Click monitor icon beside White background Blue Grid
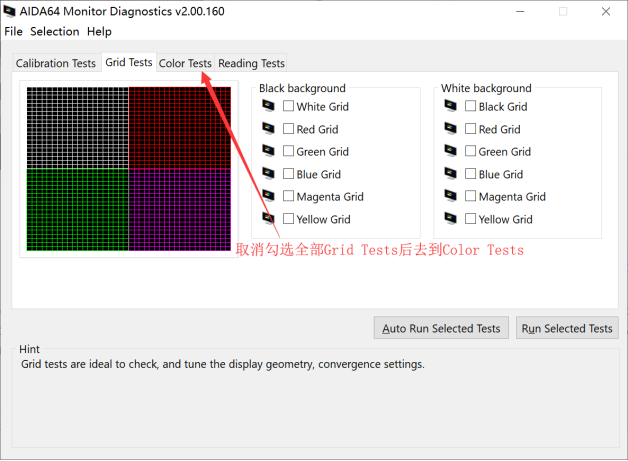The height and width of the screenshot is (461, 628). pyautogui.click(x=451, y=174)
